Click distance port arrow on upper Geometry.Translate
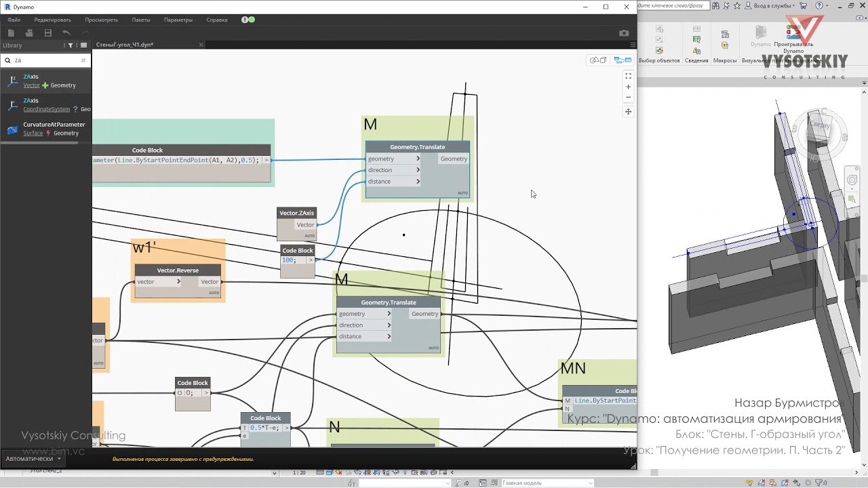This screenshot has width=868, height=488. point(418,182)
